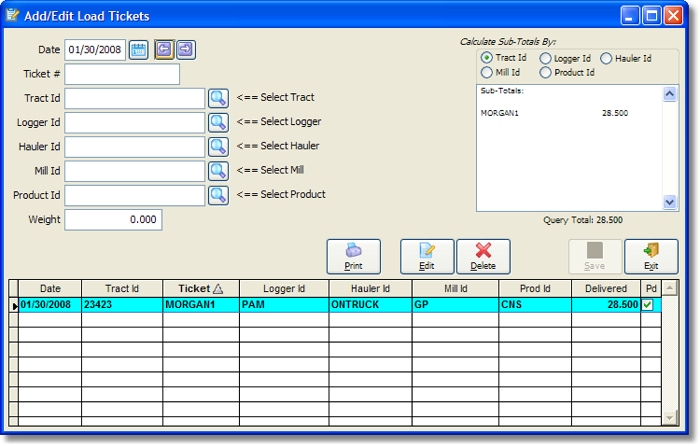Open Mill Id lookup magnifier
Viewport: 700px width, 446px height.
[x=218, y=171]
